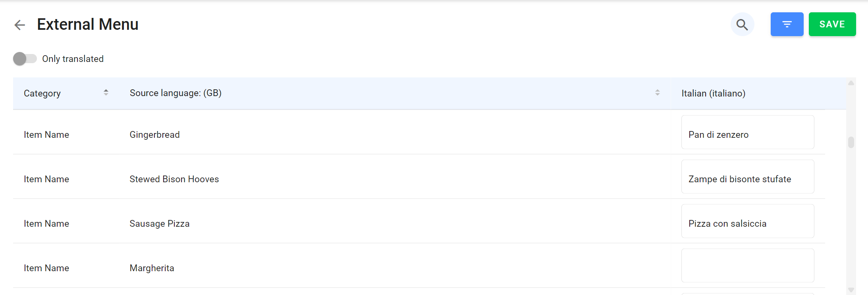Viewport: 868px width, 295px height.
Task: Click the green SAVE button
Action: point(832,24)
